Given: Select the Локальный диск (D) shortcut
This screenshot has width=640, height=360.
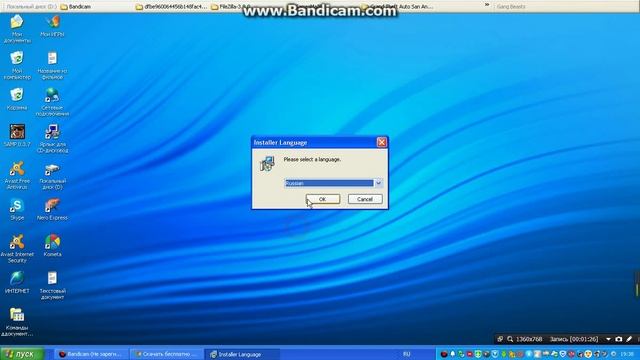Looking at the screenshot, I should coord(52,176).
